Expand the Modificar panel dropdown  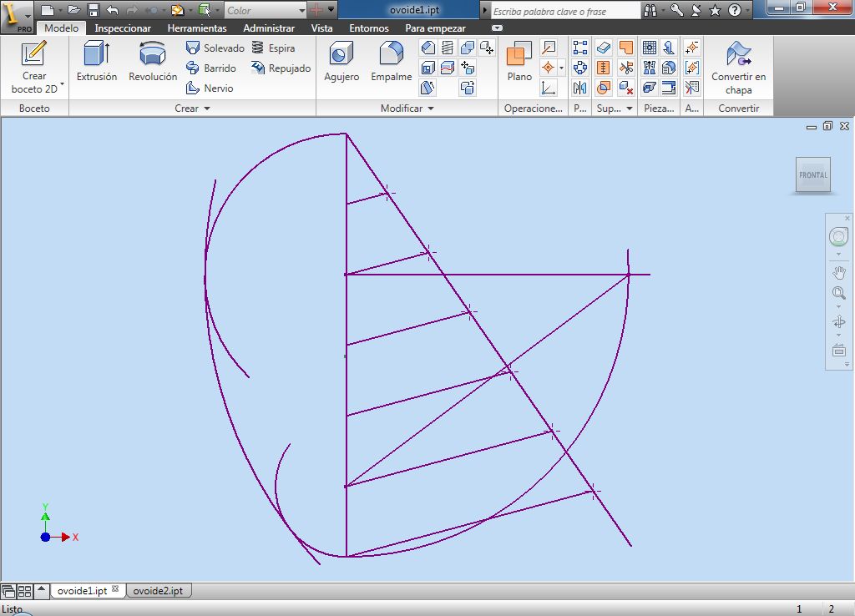[x=431, y=109]
